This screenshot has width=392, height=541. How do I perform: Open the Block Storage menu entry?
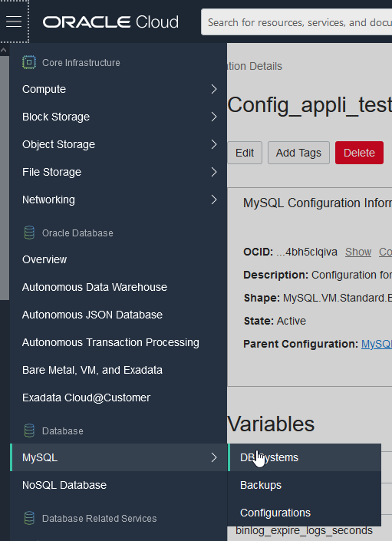119,117
